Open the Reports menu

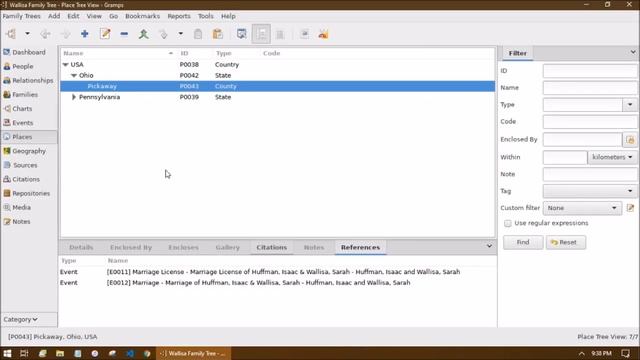coord(179,16)
